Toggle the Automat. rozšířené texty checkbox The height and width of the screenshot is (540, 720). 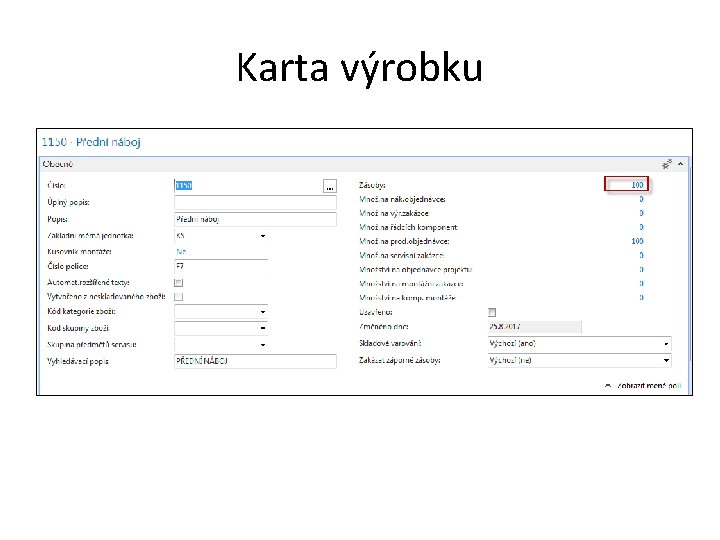179,283
